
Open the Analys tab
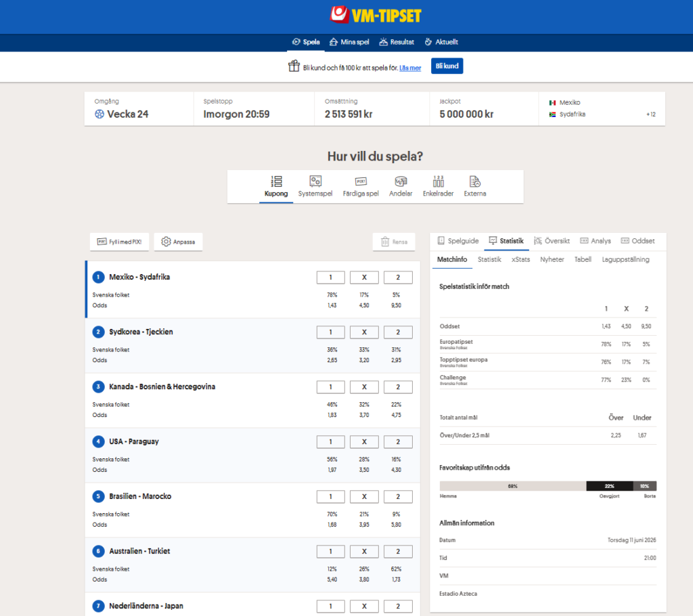(596, 241)
